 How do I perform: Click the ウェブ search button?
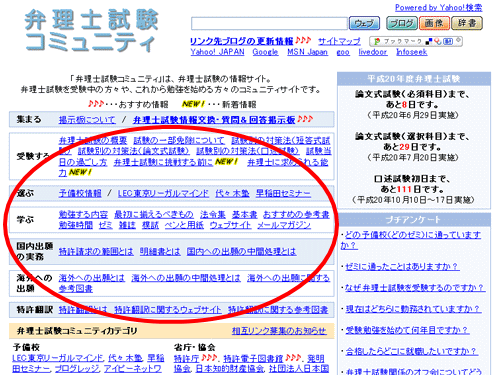click(x=364, y=23)
